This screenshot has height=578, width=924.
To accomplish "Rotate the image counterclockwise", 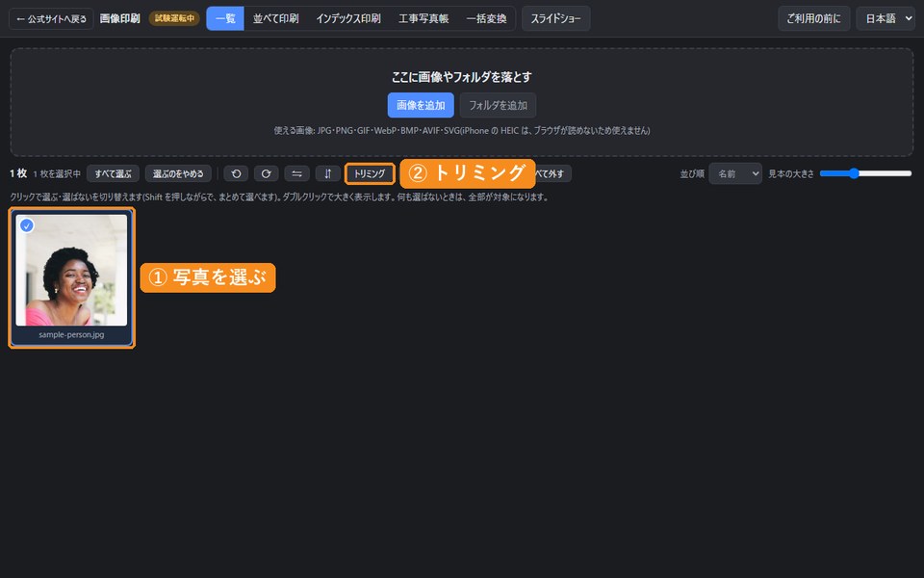I will pyautogui.click(x=236, y=173).
